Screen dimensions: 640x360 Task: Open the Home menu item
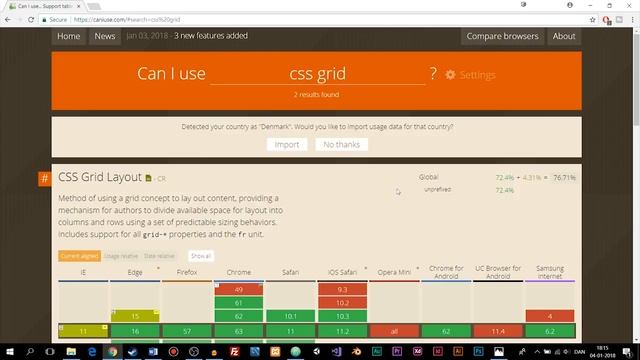point(69,36)
